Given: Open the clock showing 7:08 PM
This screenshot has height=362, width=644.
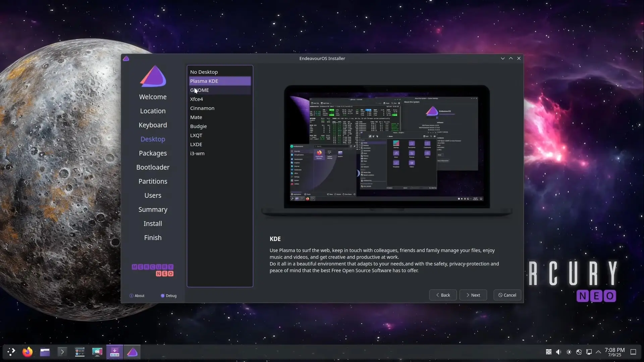Looking at the screenshot, I should tap(614, 352).
